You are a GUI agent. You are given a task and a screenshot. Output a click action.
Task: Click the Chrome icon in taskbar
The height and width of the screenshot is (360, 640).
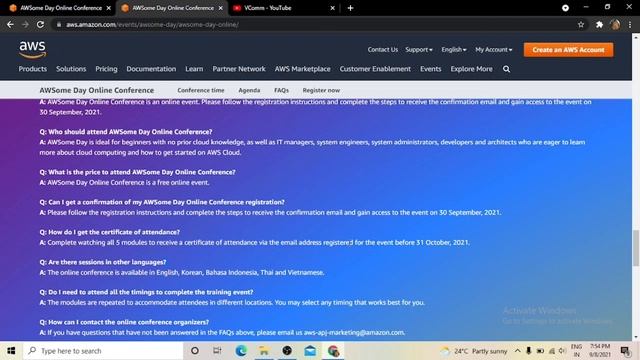click(333, 351)
